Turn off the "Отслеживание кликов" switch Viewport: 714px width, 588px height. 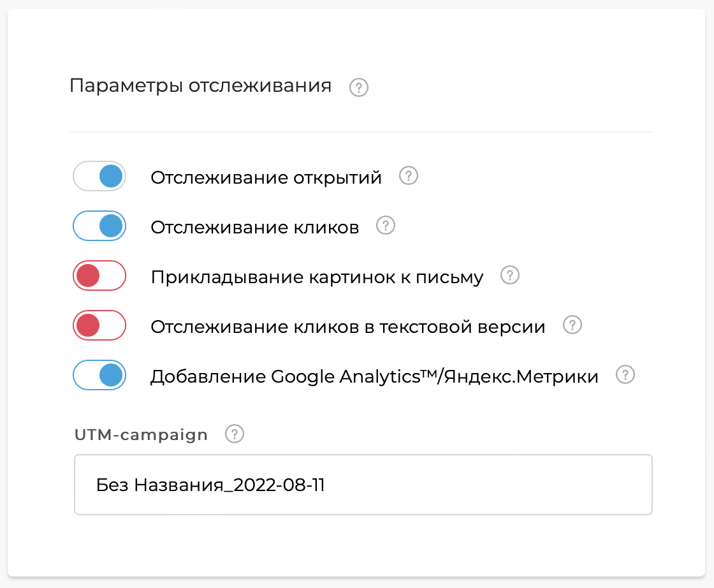pos(99,226)
